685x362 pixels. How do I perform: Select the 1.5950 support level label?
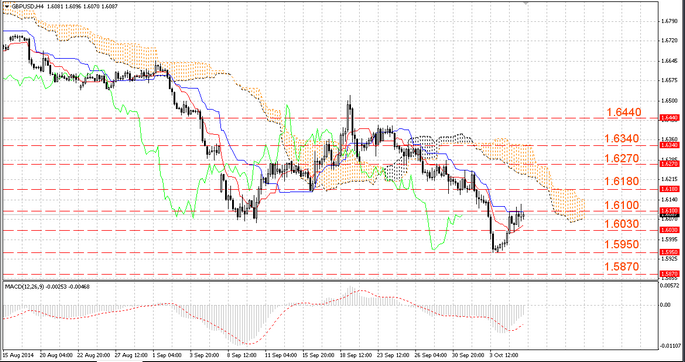click(x=622, y=245)
